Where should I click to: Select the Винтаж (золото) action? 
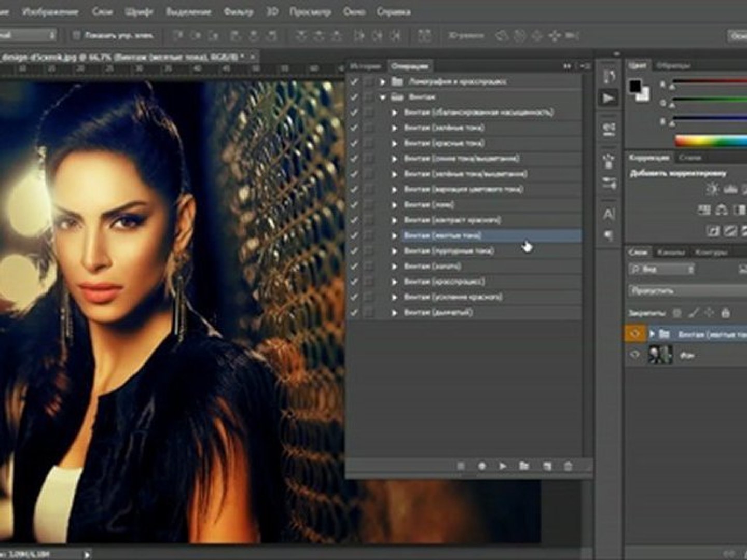(432, 266)
